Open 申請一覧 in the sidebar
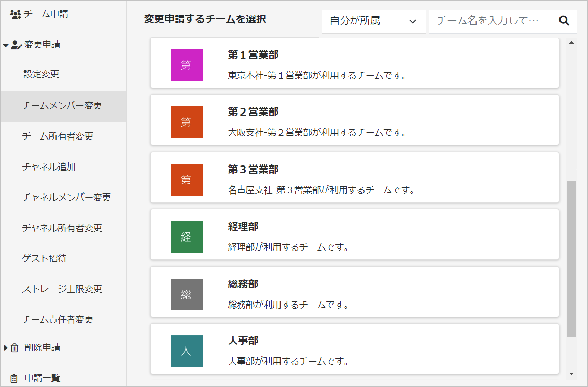The image size is (588, 387). point(42,378)
